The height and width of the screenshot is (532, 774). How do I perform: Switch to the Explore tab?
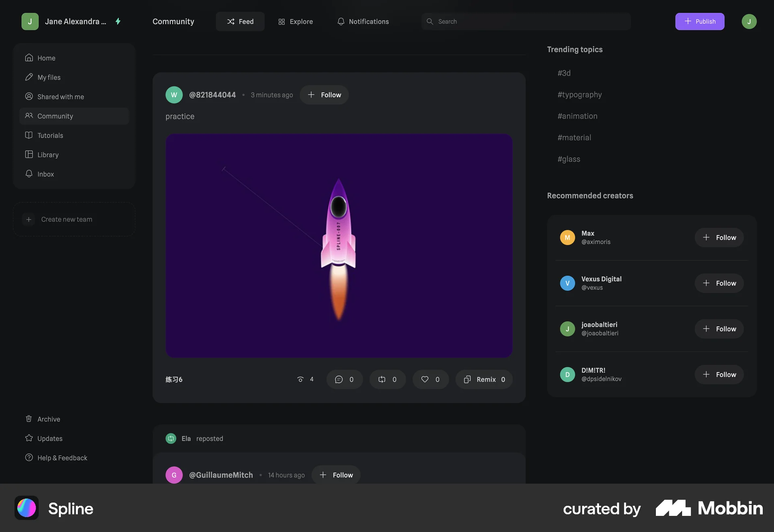(x=295, y=21)
